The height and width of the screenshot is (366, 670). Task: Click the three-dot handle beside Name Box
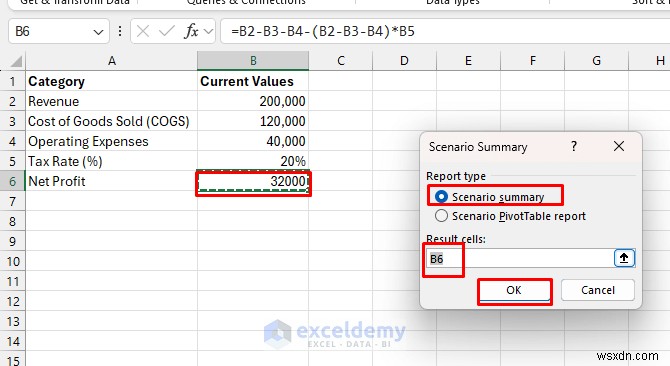tap(120, 31)
